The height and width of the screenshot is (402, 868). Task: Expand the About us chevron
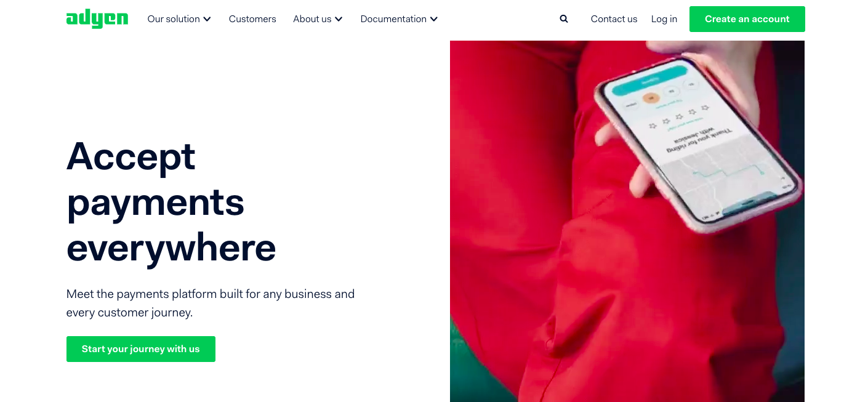339,19
